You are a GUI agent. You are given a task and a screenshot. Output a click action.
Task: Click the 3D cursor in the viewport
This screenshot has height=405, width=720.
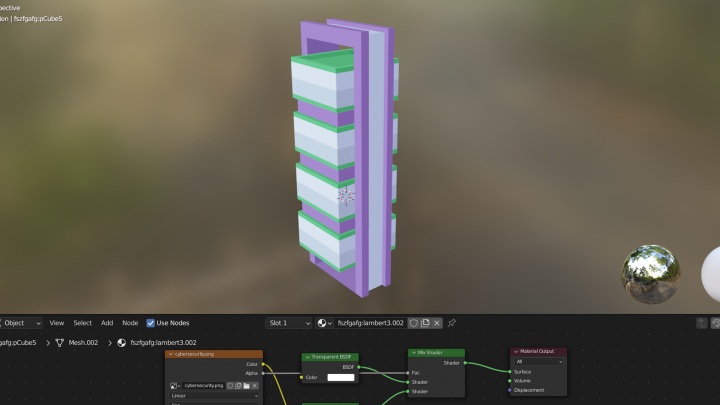pos(346,197)
